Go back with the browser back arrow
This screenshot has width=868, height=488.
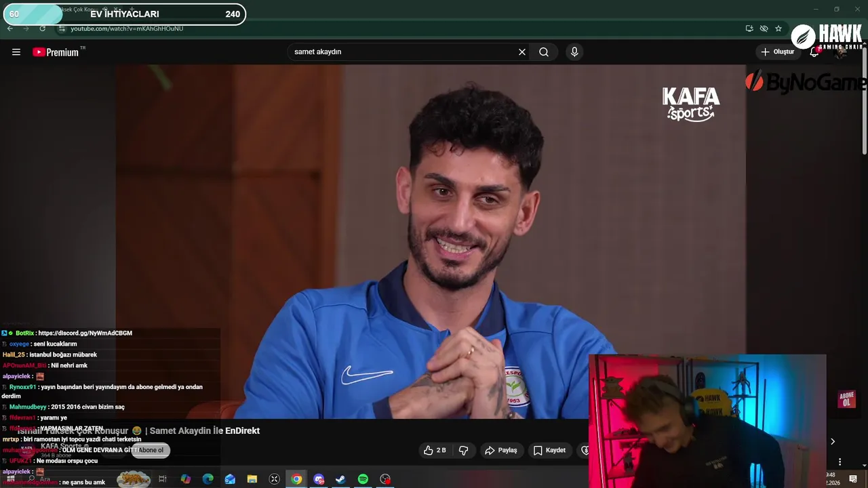(x=10, y=28)
